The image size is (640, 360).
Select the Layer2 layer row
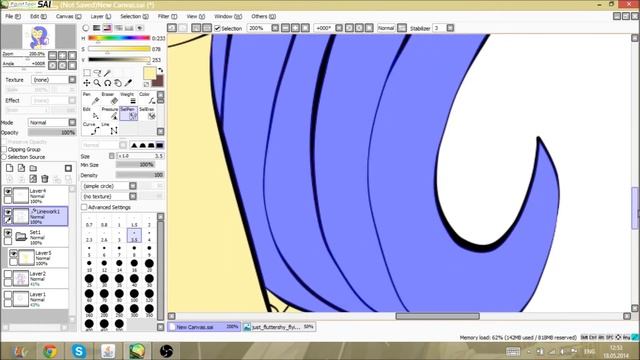(36, 278)
